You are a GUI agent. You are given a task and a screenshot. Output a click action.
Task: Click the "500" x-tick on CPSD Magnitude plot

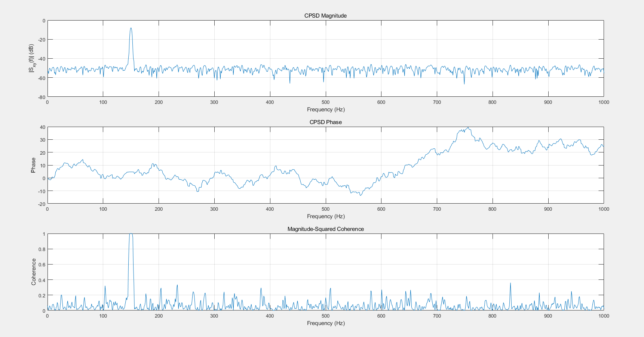point(326,102)
